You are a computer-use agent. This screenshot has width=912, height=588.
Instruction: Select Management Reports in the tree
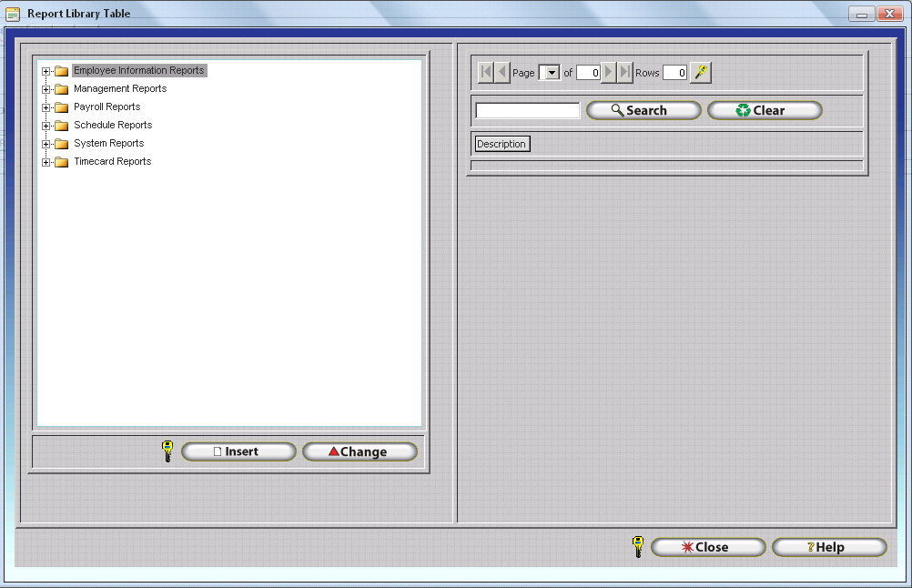(120, 89)
